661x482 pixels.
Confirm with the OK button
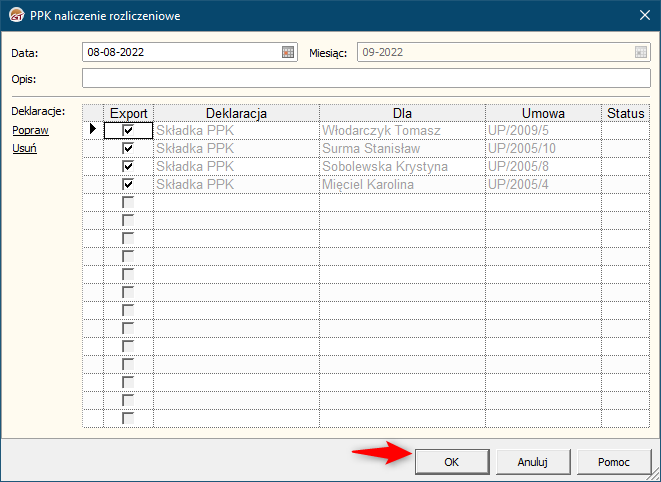coord(452,462)
